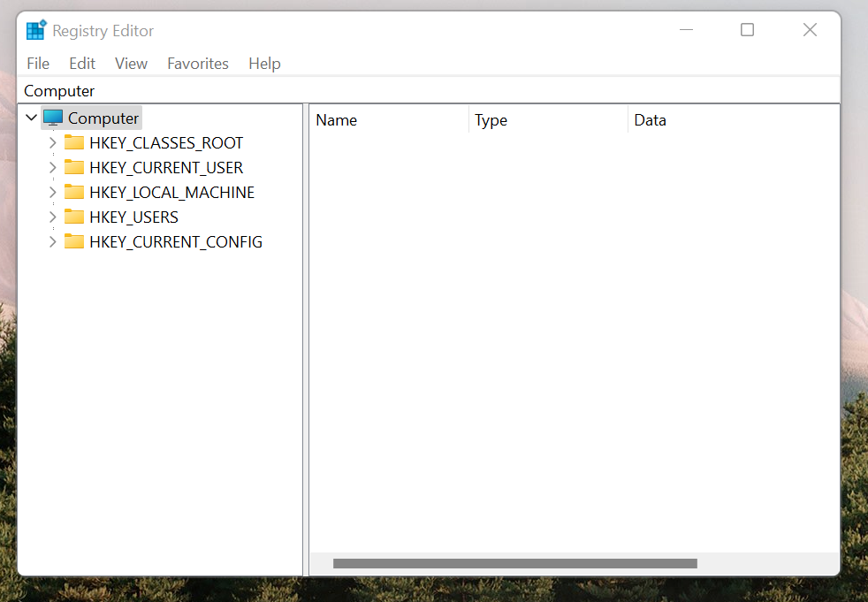Click the HKEY_CLASSES_ROOT folder icon
This screenshot has width=868, height=602.
coord(74,142)
